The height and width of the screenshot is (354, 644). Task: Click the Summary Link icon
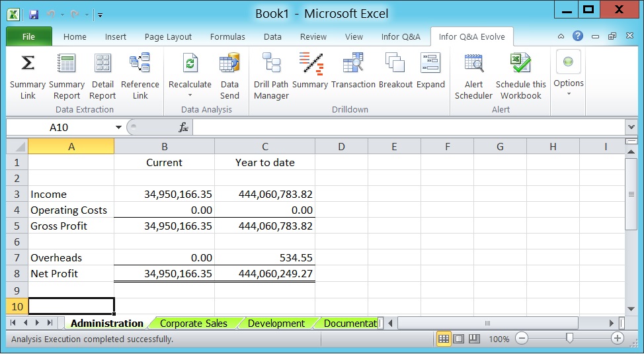click(28, 64)
